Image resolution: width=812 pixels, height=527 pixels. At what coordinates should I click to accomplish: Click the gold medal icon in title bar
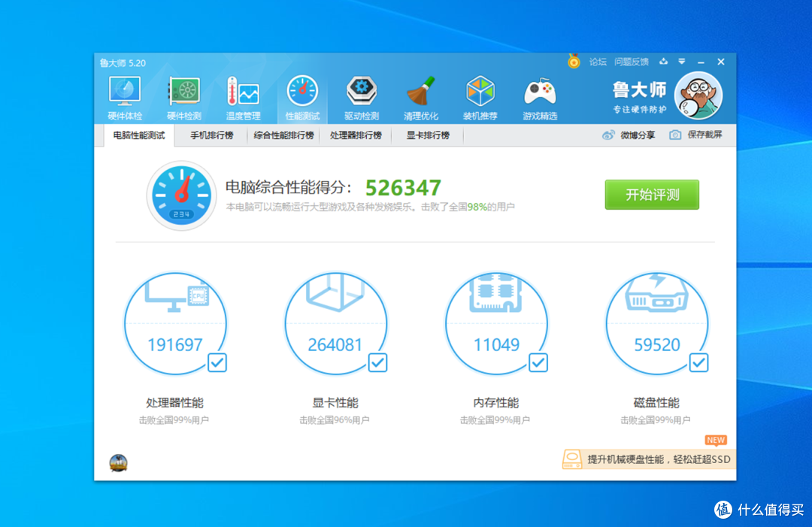coord(573,62)
